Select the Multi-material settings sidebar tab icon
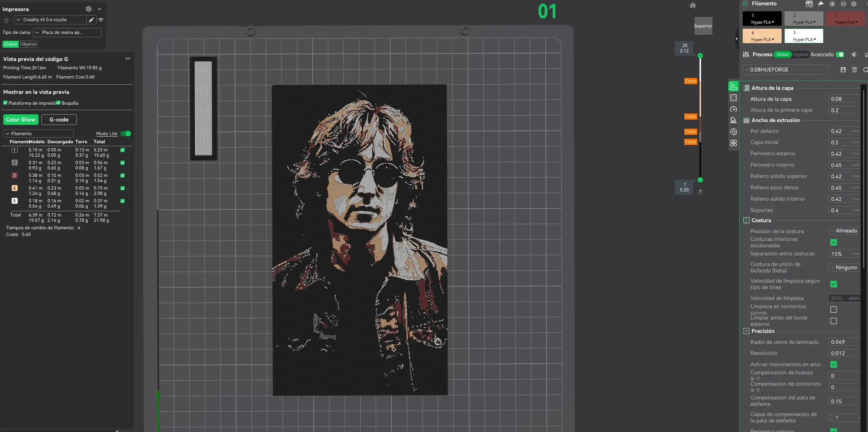 733,132
